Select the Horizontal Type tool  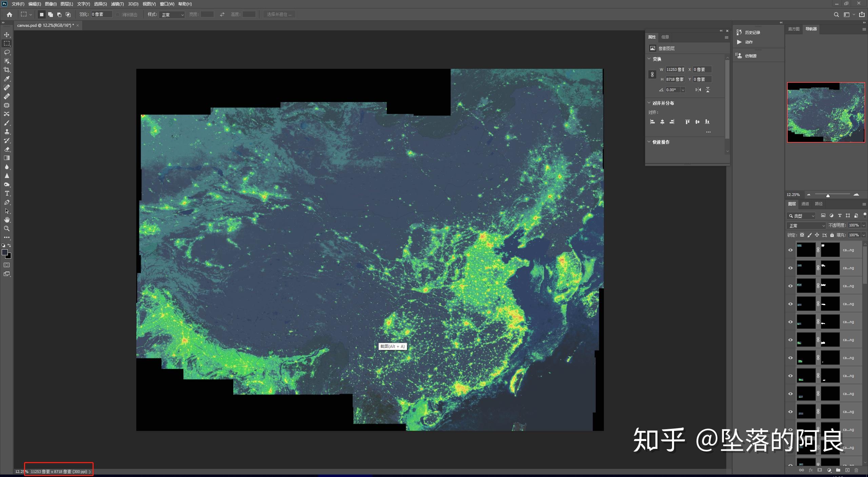point(7,193)
